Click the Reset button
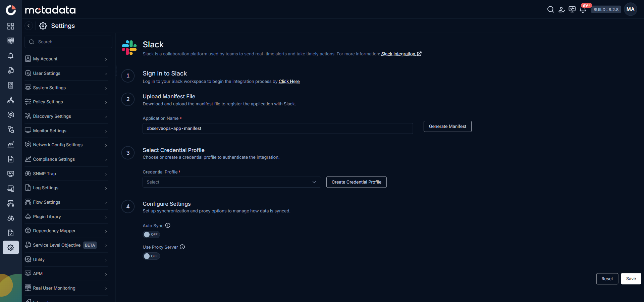The width and height of the screenshot is (644, 302). 607,279
